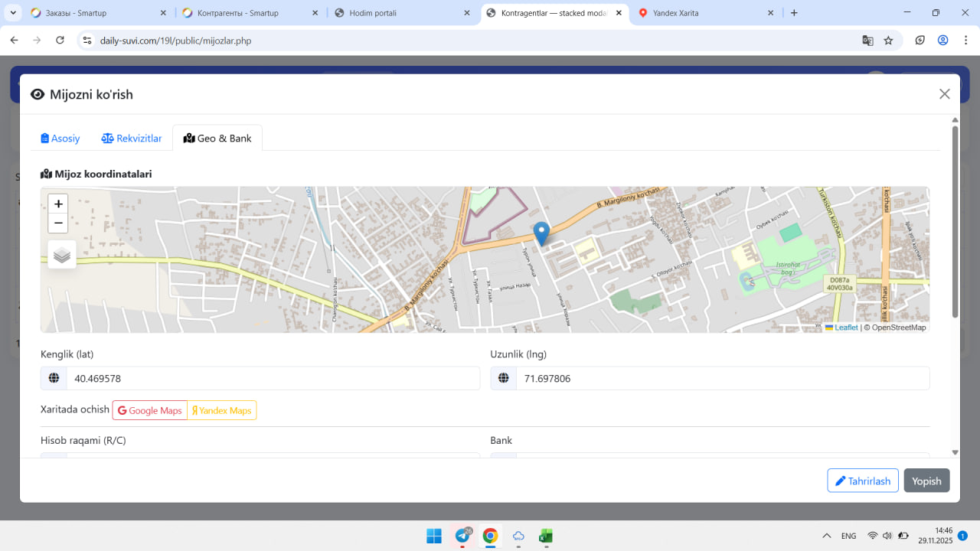This screenshot has width=980, height=551.
Task: Open the Leaflet attribution link
Action: [845, 328]
